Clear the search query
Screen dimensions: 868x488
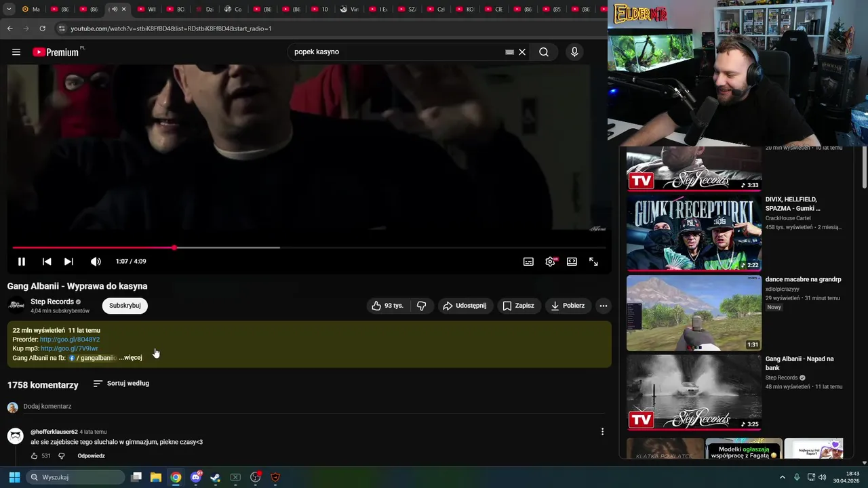click(522, 52)
